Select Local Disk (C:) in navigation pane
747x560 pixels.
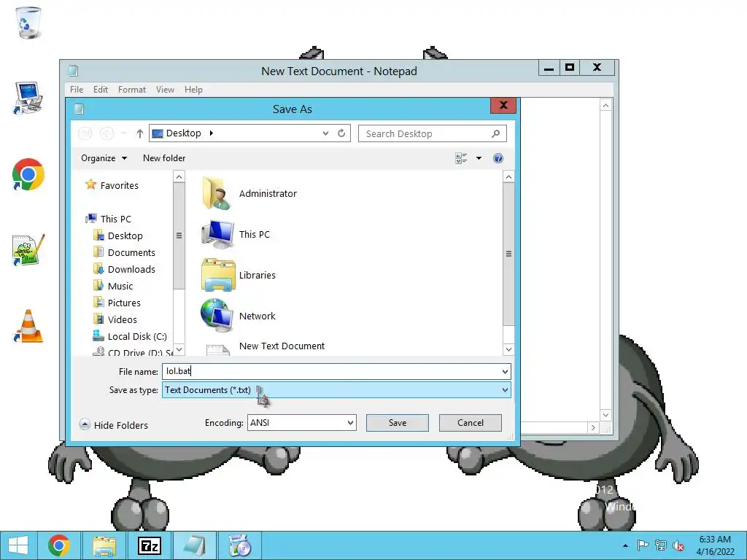coord(130,336)
